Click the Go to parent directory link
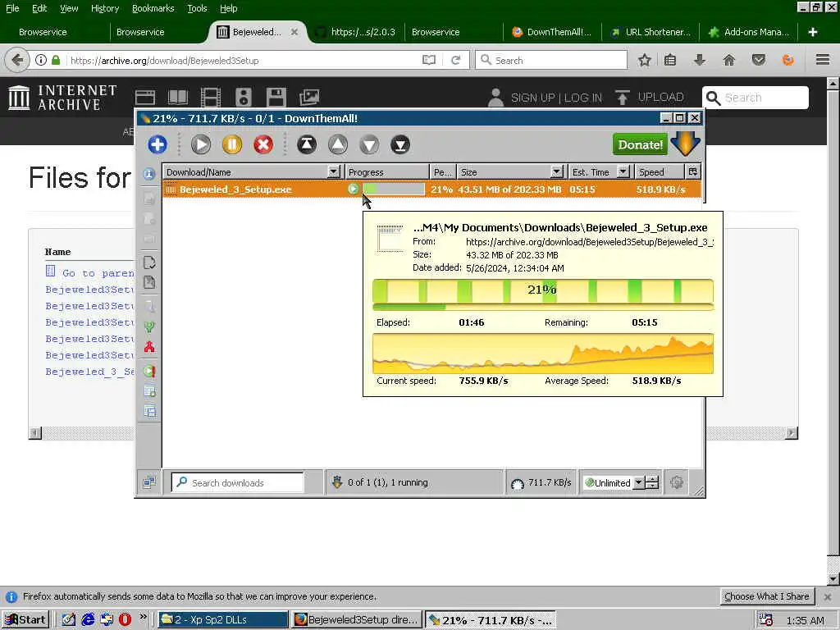840x630 pixels. [98, 273]
